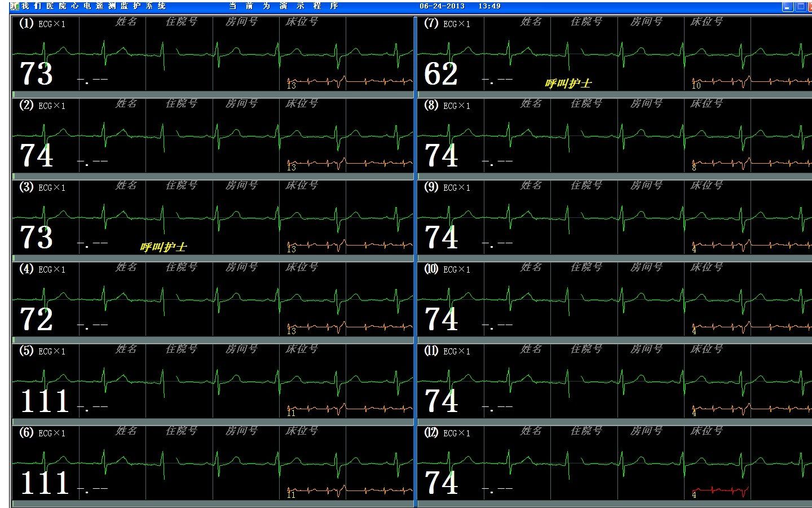Click heart rate 111 on channel 5

[x=45, y=401]
